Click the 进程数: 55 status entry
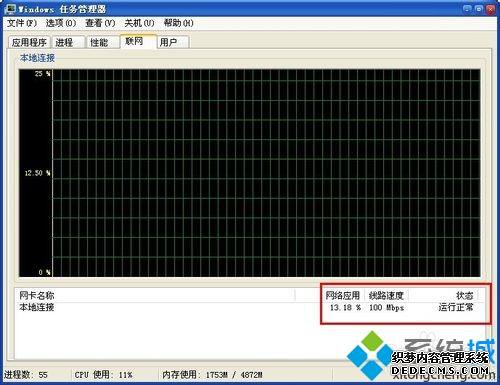This screenshot has height=385, width=500. click(25, 375)
